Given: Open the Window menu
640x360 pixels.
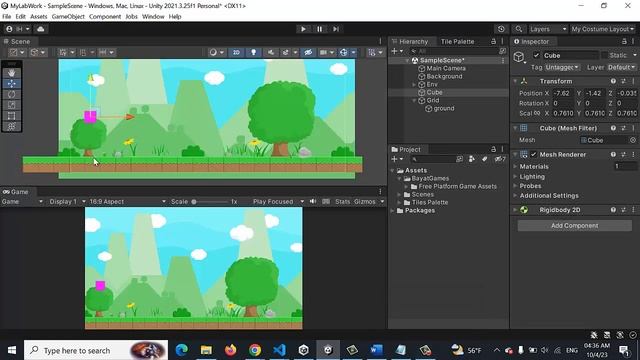Looking at the screenshot, I should tap(153, 17).
